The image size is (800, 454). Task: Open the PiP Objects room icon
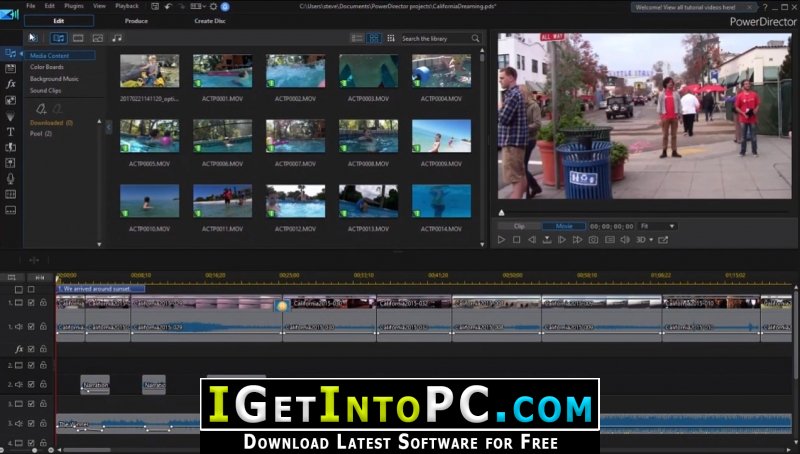coord(10,100)
